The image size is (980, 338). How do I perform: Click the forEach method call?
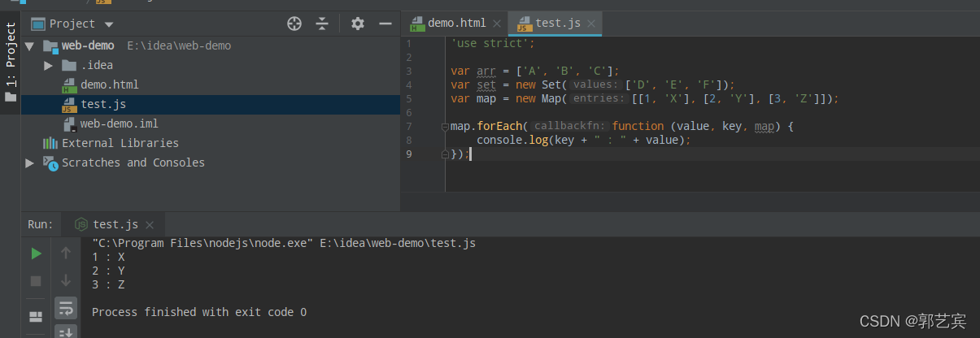499,127
